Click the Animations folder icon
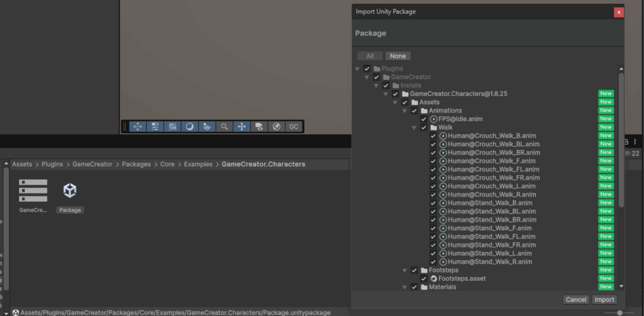 click(425, 111)
